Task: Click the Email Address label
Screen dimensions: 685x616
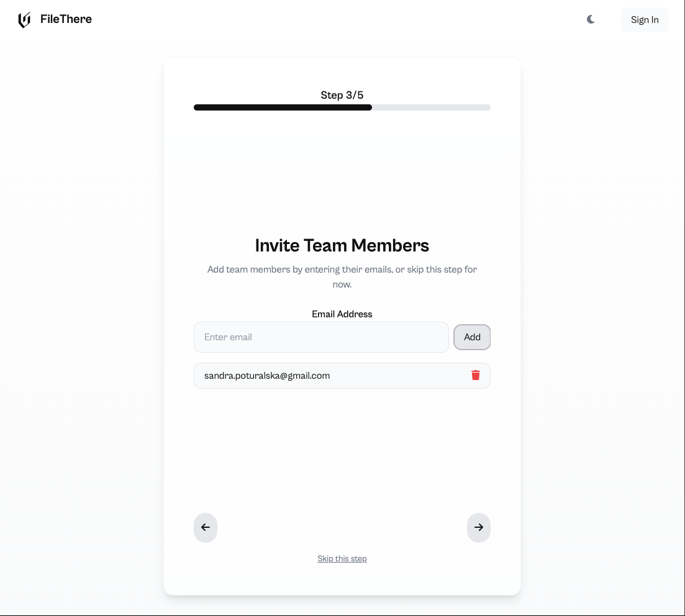Action: point(342,314)
